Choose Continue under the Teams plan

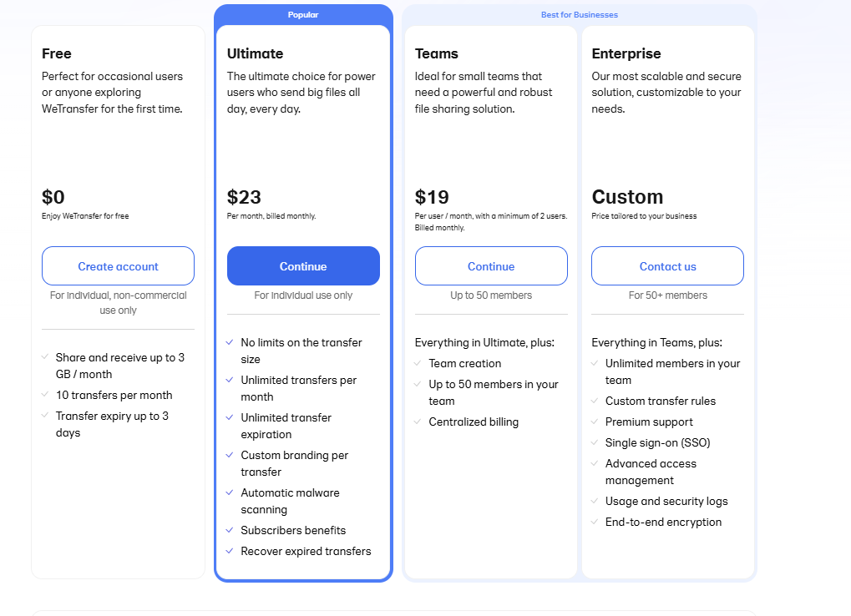click(491, 265)
